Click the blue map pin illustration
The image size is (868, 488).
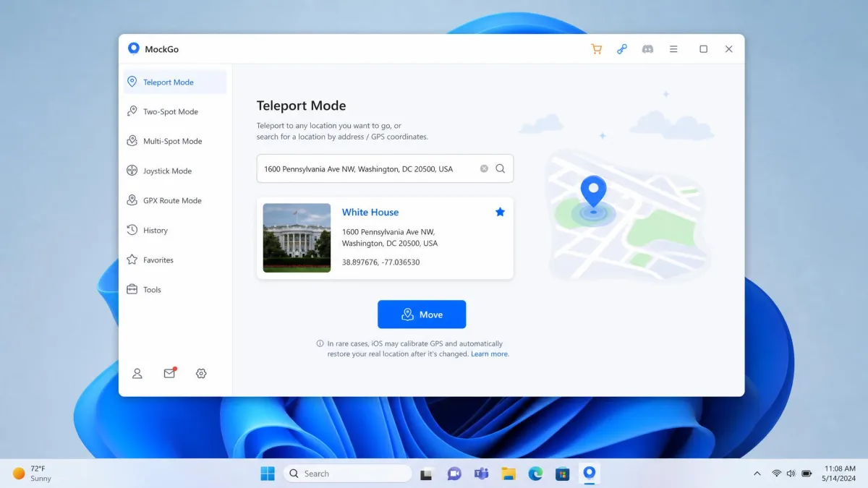tap(594, 194)
